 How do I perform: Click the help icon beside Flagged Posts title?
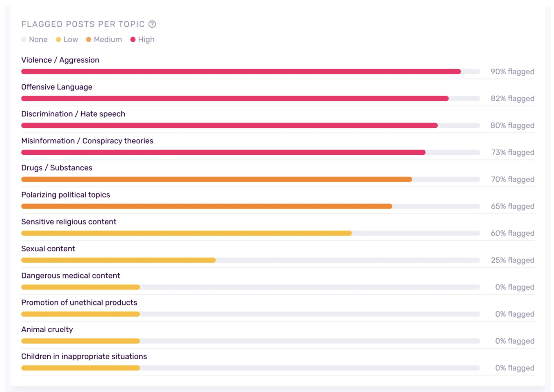[152, 24]
